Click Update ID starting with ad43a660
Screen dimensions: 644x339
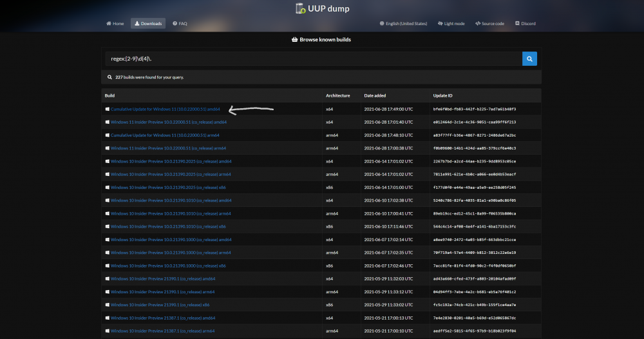pos(475,278)
